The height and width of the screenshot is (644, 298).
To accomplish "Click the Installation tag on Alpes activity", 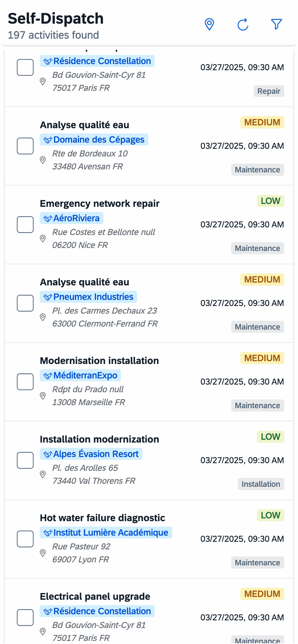I will coord(261,484).
